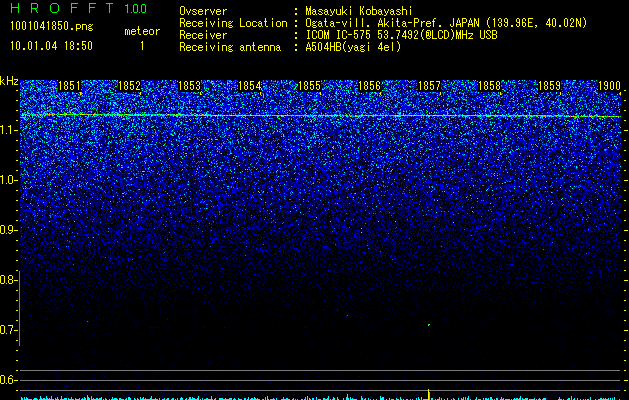Click the 1853 time marker
The width and height of the screenshot is (629, 400).
coord(189,86)
